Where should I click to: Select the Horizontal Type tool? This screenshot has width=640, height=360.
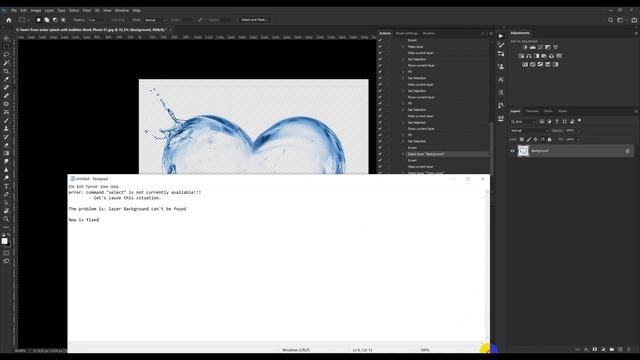(x=6, y=186)
